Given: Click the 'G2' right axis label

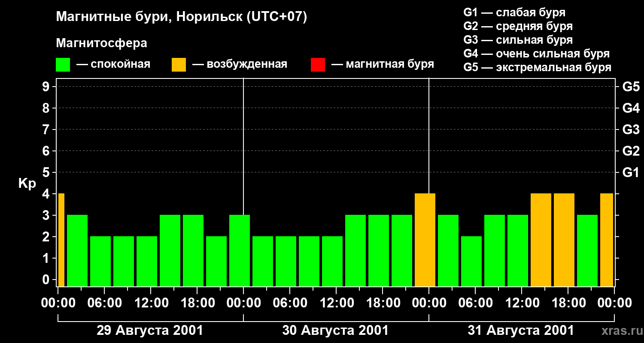Looking at the screenshot, I should click(x=631, y=151).
